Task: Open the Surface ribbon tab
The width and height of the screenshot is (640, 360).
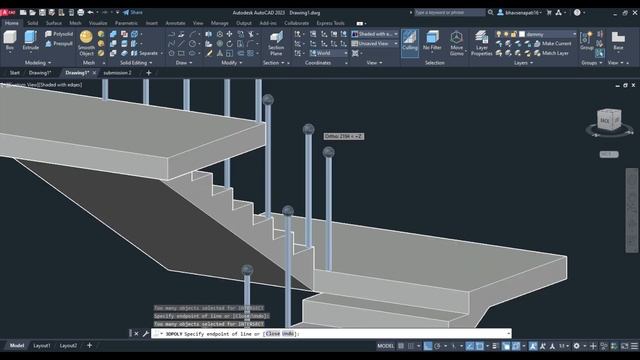Action: pyautogui.click(x=53, y=23)
